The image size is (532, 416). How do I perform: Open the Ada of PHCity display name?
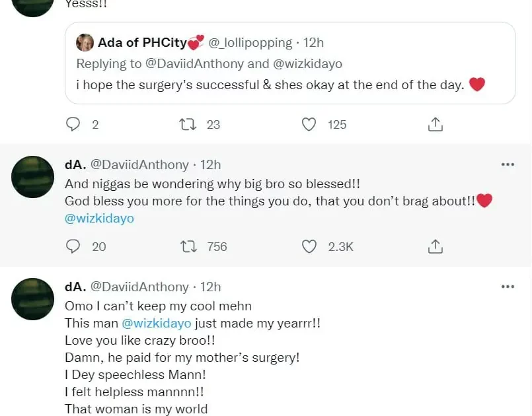pos(142,43)
